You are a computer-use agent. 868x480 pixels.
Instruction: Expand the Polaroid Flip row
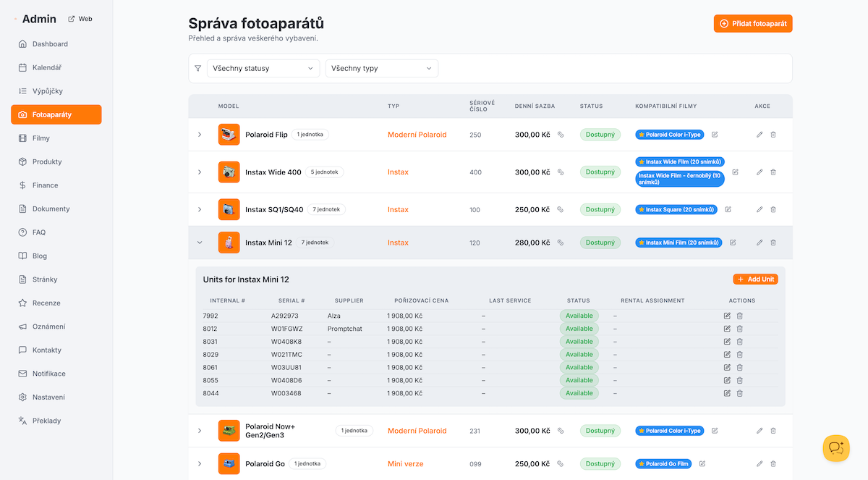tap(200, 135)
